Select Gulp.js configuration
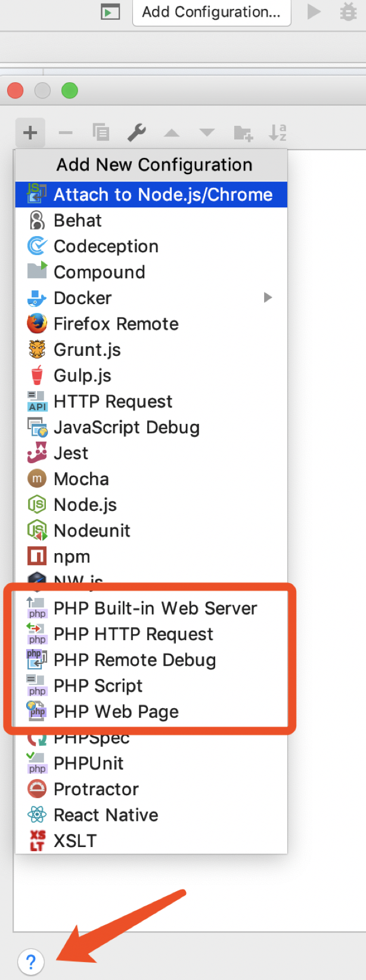 [151, 376]
